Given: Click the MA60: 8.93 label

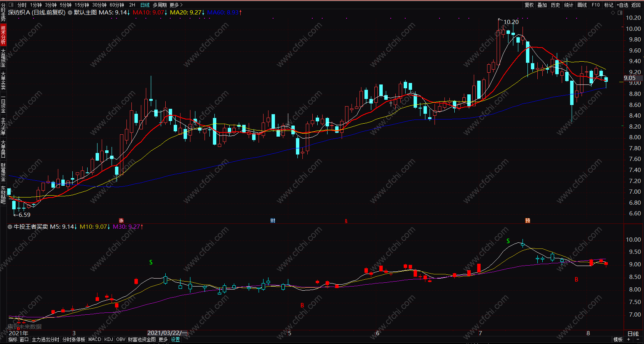Looking at the screenshot, I should 224,13.
